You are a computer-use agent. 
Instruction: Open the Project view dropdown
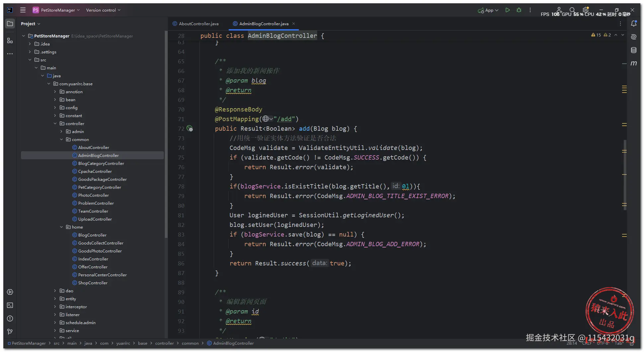[x=31, y=24]
